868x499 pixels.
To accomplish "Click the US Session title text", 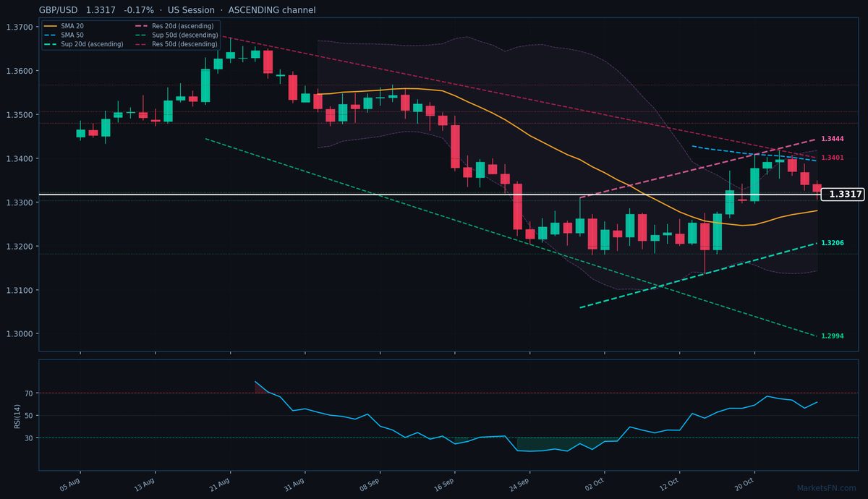I will 190,10.
